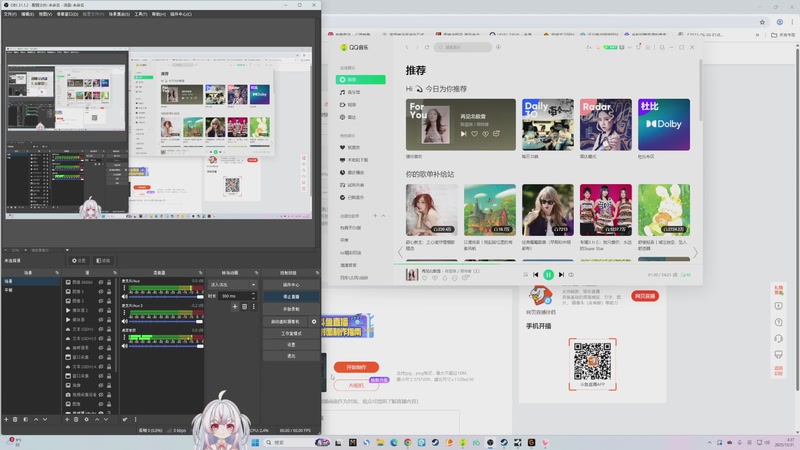Click 停止直播 button in OBS controls

(x=291, y=296)
